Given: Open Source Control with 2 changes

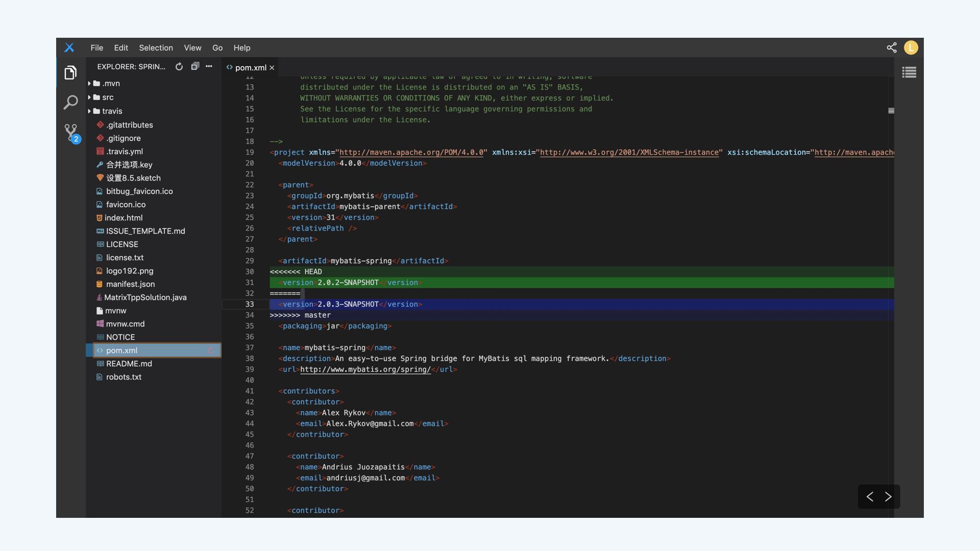Looking at the screenshot, I should [71, 133].
